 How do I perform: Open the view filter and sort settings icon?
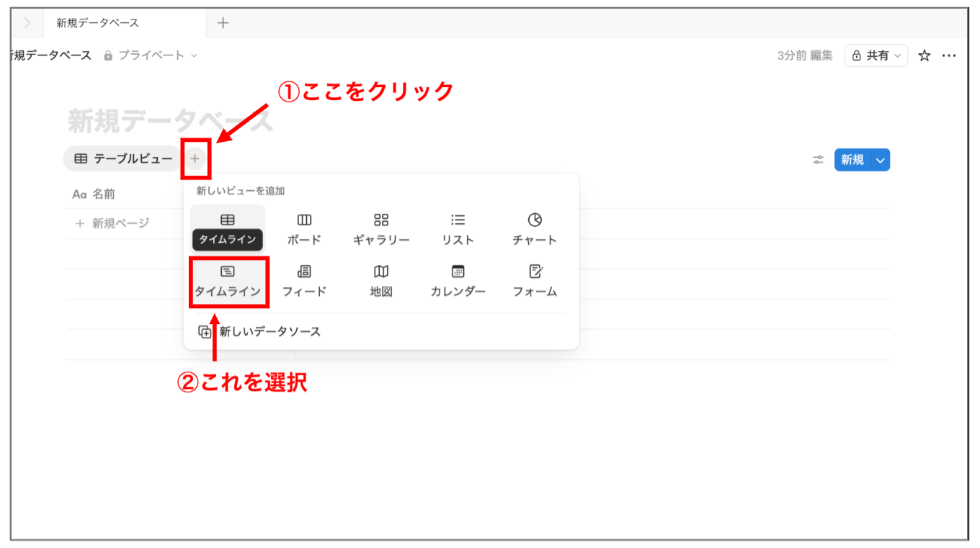(x=818, y=160)
